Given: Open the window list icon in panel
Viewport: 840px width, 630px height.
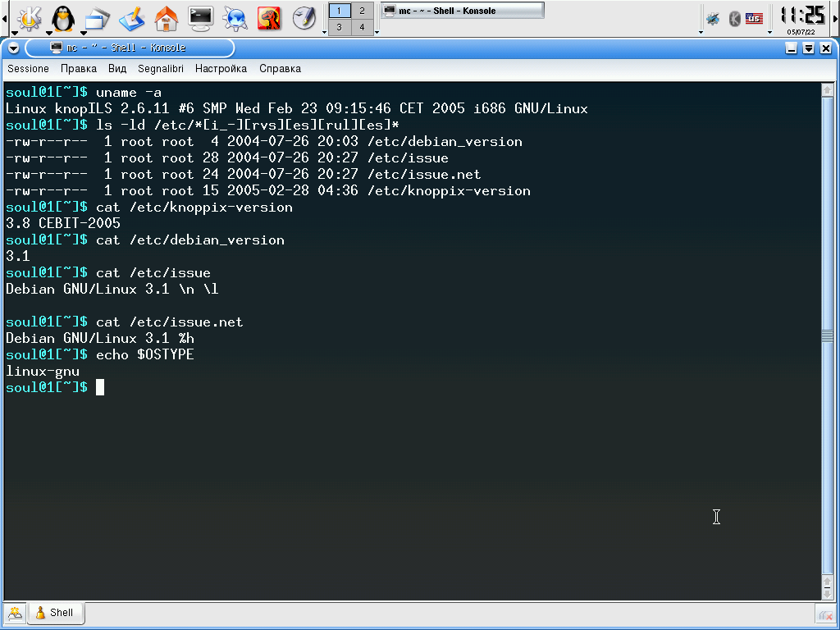Looking at the screenshot, I should (x=97, y=18).
